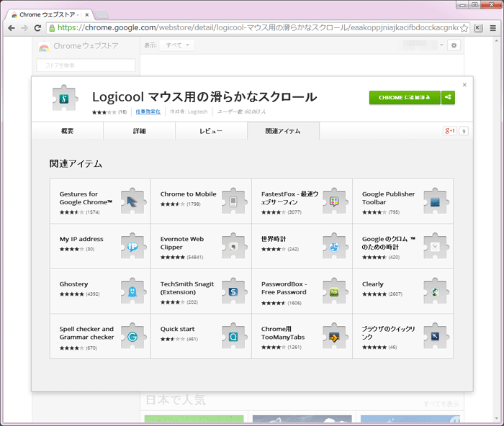Bookmark this page with the star
The image size is (504, 426).
pos(464,28)
